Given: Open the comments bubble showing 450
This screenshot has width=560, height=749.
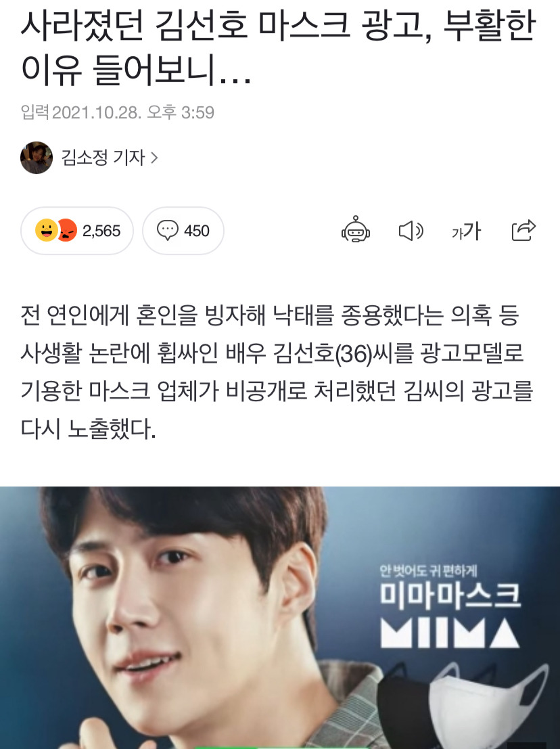Looking at the screenshot, I should click(x=183, y=231).
